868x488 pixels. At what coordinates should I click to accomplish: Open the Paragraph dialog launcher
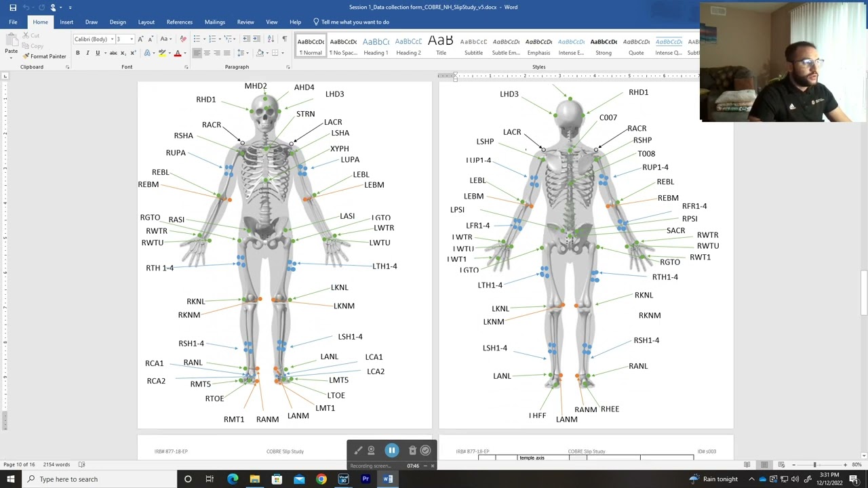tap(288, 67)
